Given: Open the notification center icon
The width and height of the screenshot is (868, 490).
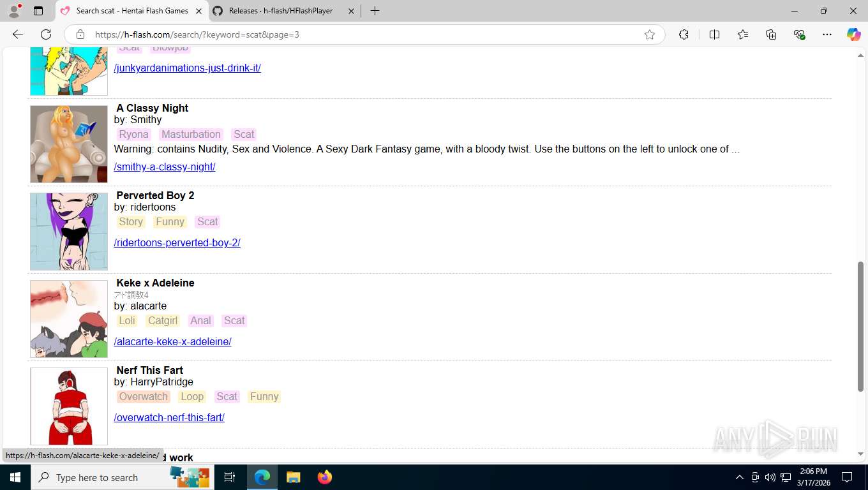Looking at the screenshot, I should point(847,477).
